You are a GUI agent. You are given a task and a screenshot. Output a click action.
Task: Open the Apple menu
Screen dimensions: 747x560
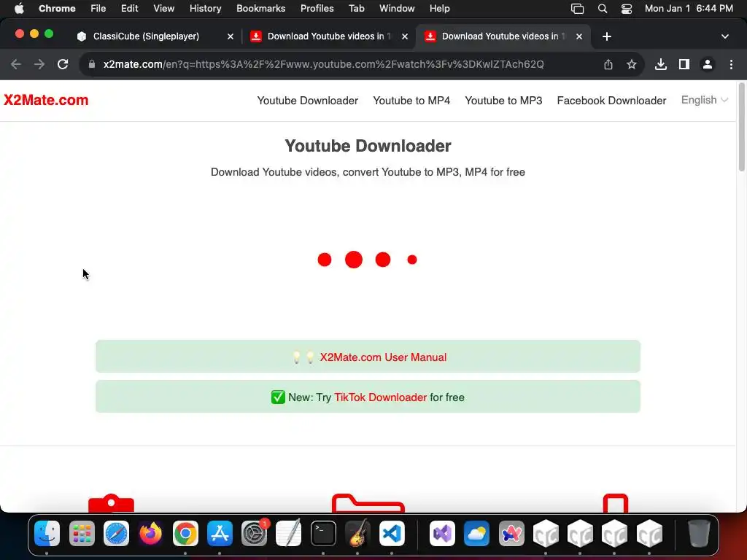click(19, 9)
